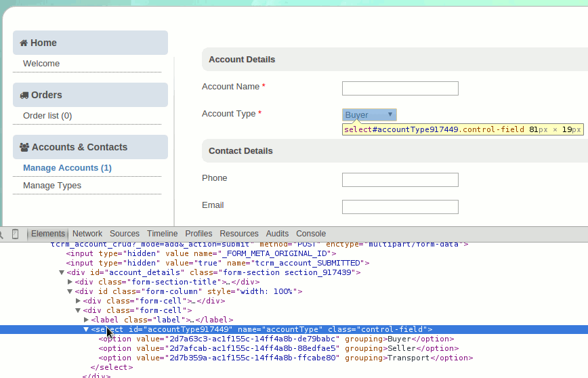Click the Accounts & Contacts people icon
The width and height of the screenshot is (588, 378).
coord(24,147)
